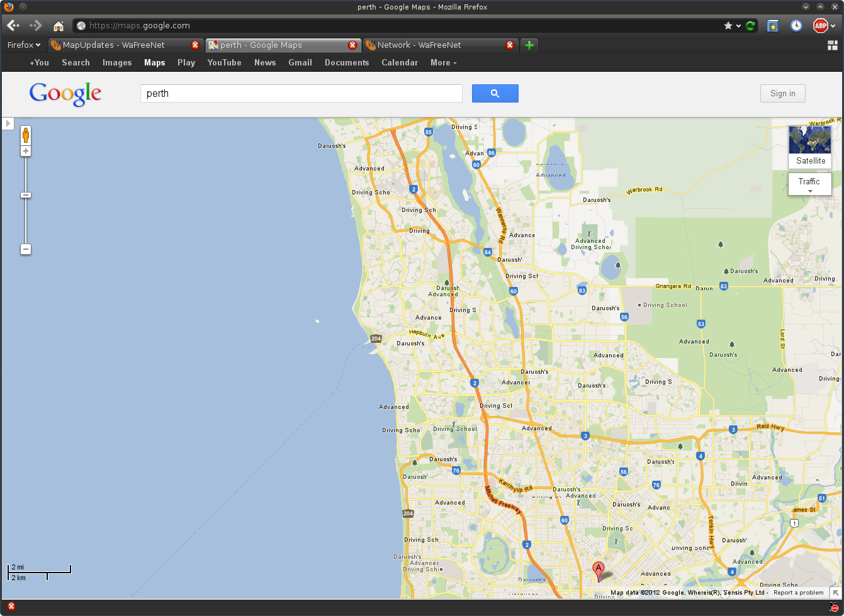Click the clock history icon in toolbar

796,26
